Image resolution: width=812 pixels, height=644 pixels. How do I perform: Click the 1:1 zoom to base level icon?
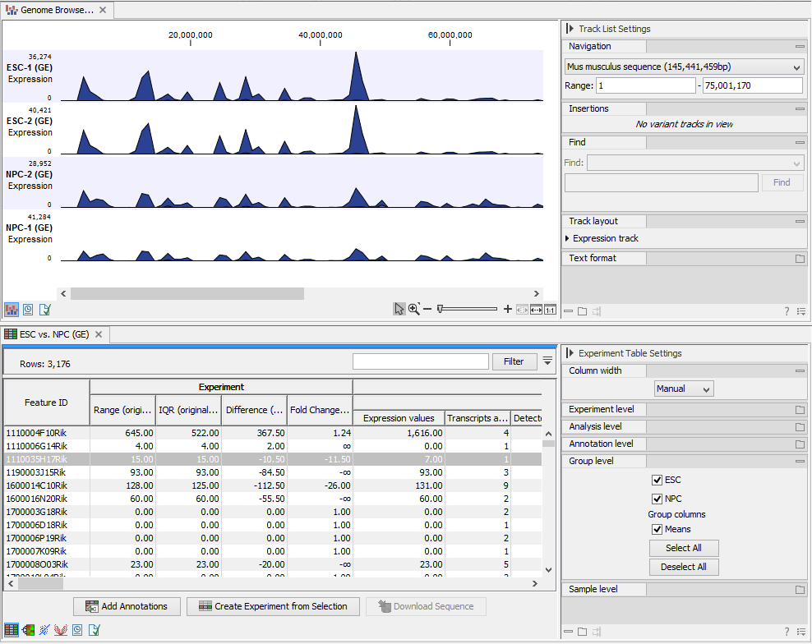tap(550, 310)
